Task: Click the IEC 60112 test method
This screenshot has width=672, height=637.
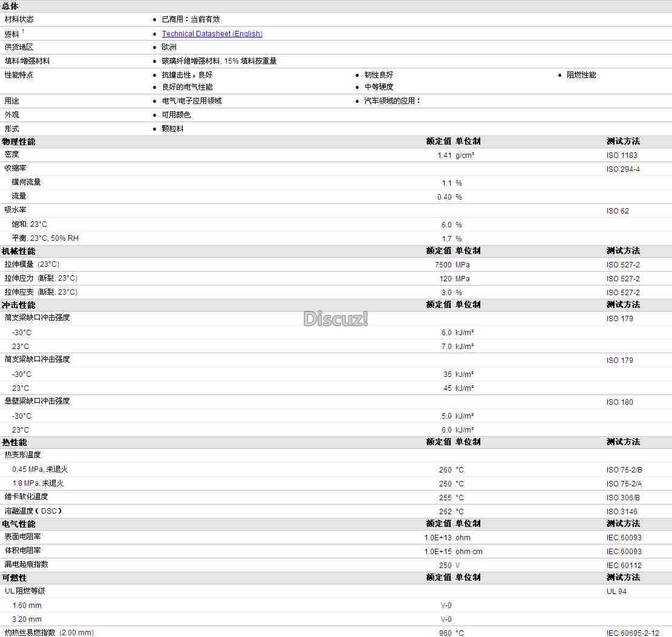Action: [x=624, y=566]
